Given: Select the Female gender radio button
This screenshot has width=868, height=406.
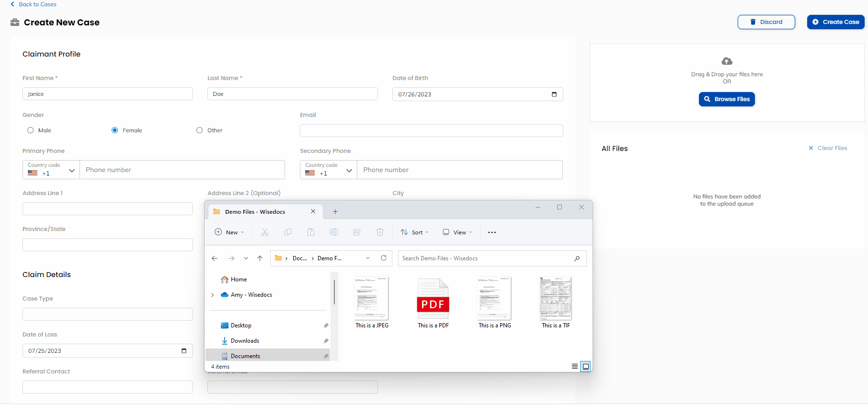Looking at the screenshot, I should pos(115,130).
